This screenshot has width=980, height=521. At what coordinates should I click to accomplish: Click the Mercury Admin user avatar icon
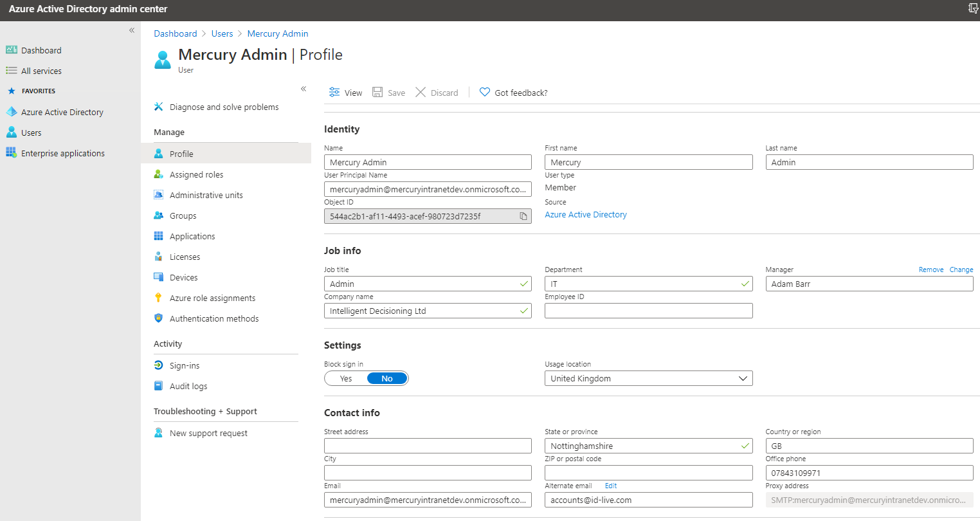click(x=163, y=59)
